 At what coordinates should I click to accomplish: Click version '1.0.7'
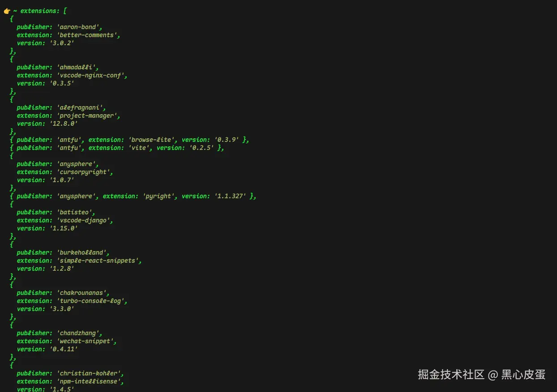pos(61,180)
